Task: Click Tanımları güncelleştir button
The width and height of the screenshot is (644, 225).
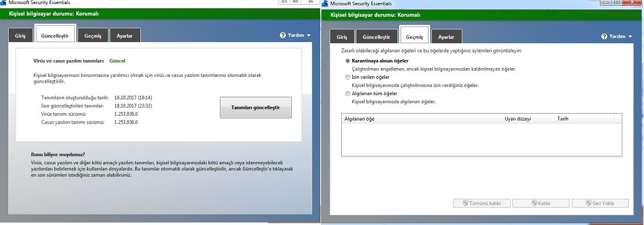Action: [x=256, y=107]
